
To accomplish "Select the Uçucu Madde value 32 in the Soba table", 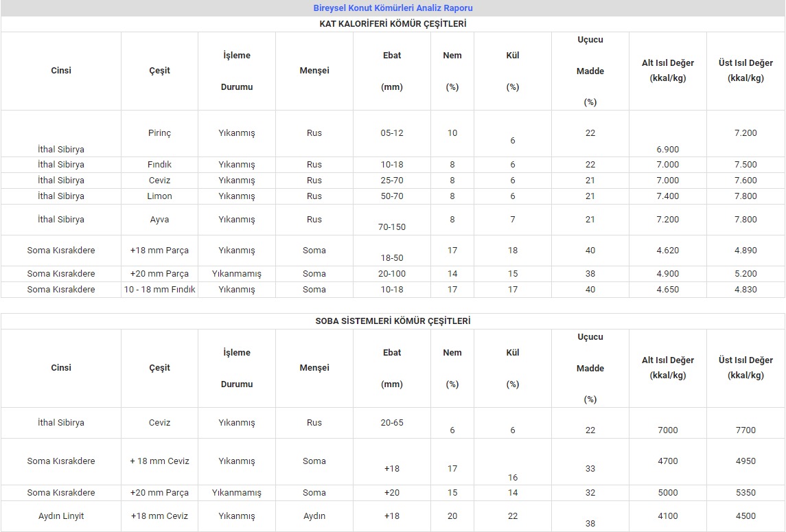I will coord(590,492).
